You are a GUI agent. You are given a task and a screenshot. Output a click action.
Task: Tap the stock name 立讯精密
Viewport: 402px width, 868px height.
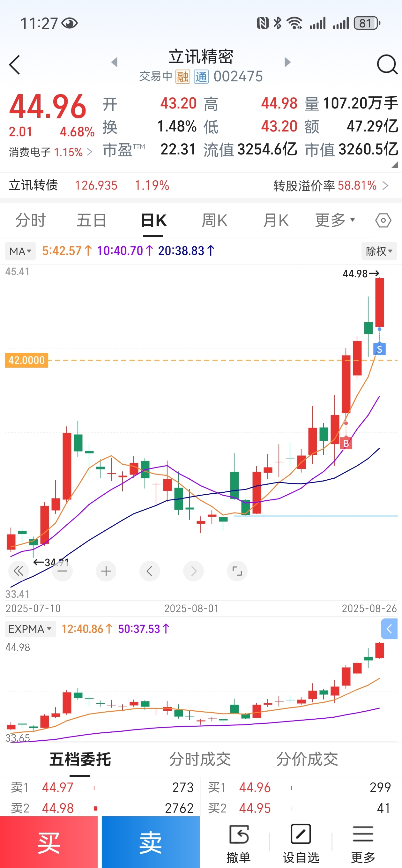201,56
